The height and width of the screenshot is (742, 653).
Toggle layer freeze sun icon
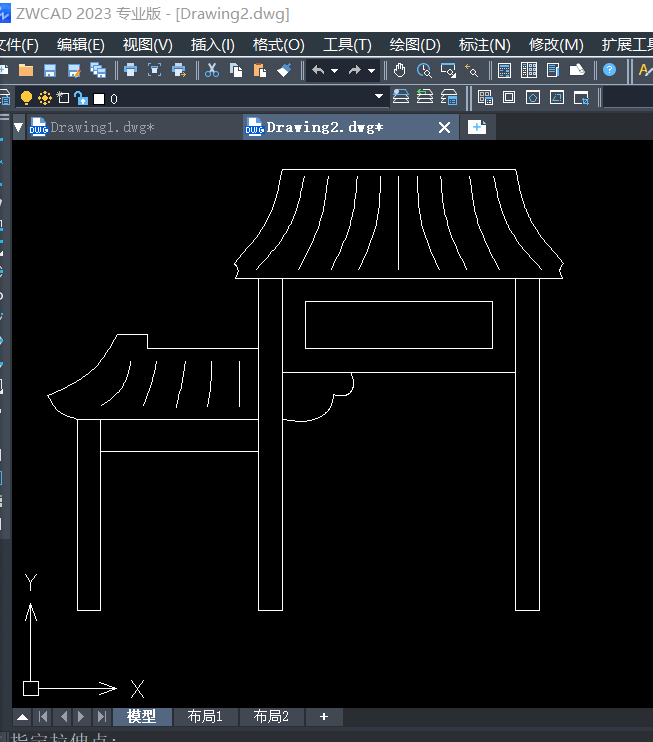(x=44, y=98)
